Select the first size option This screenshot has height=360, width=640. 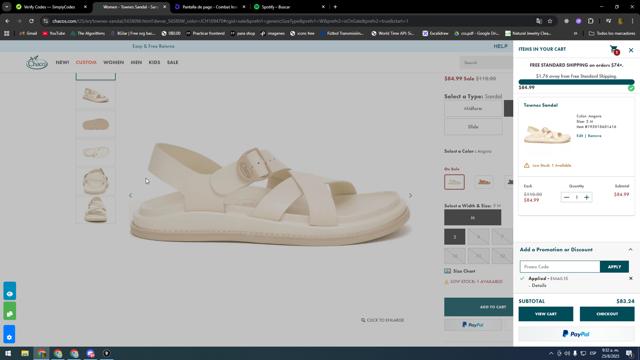[455, 237]
